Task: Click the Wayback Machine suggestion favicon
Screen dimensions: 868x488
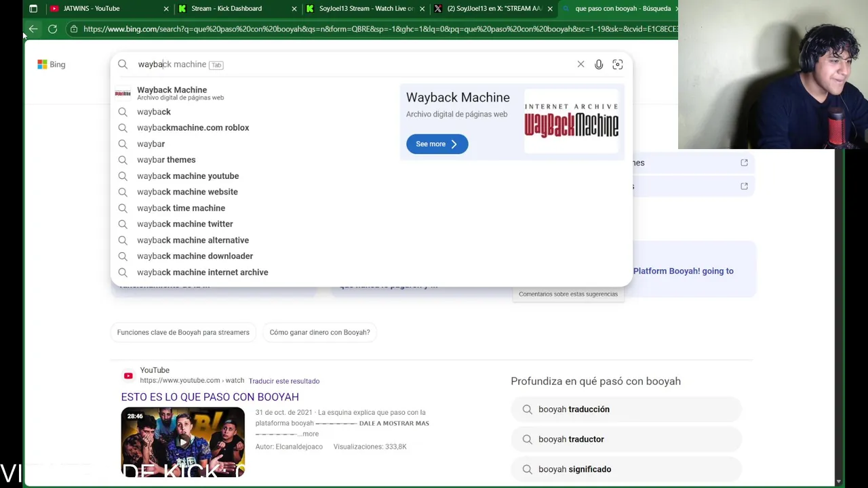Action: click(123, 93)
